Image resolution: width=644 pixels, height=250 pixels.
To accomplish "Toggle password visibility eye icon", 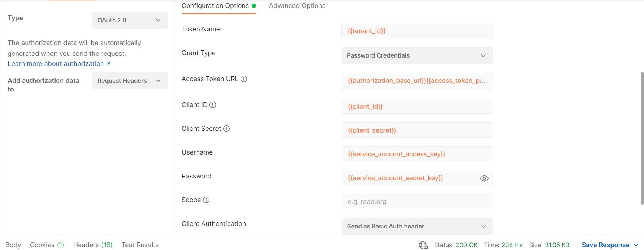I will point(484,178).
